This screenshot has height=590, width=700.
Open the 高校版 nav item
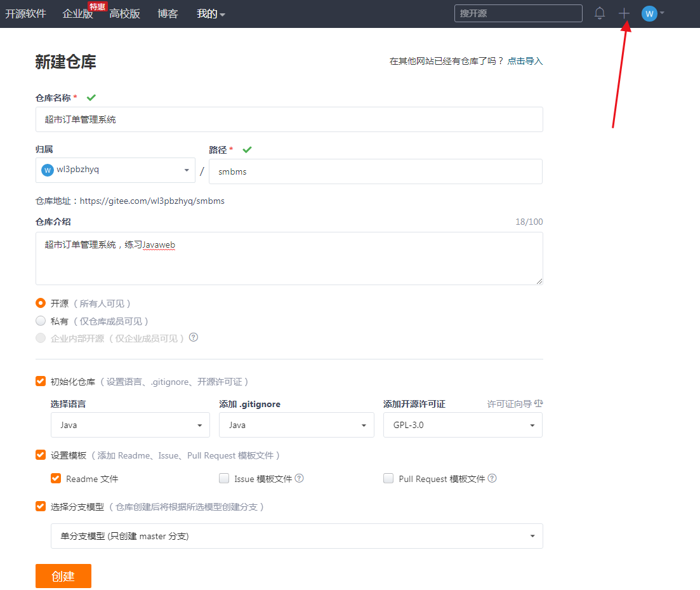point(124,14)
